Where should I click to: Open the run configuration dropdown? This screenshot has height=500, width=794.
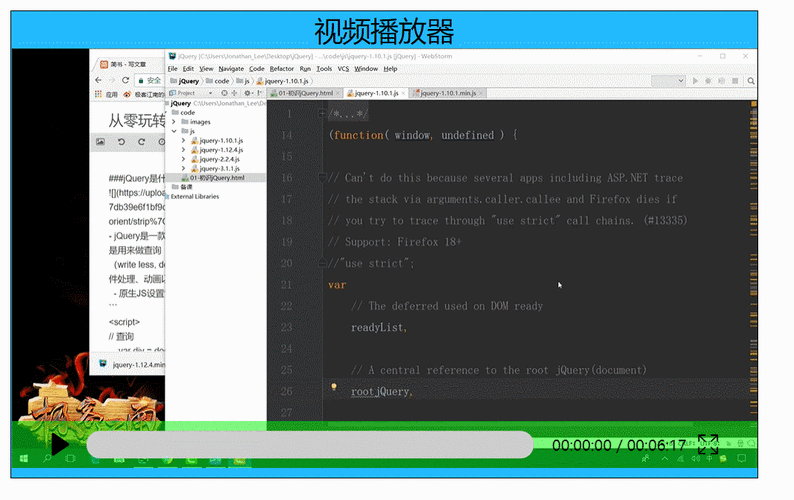click(x=668, y=81)
